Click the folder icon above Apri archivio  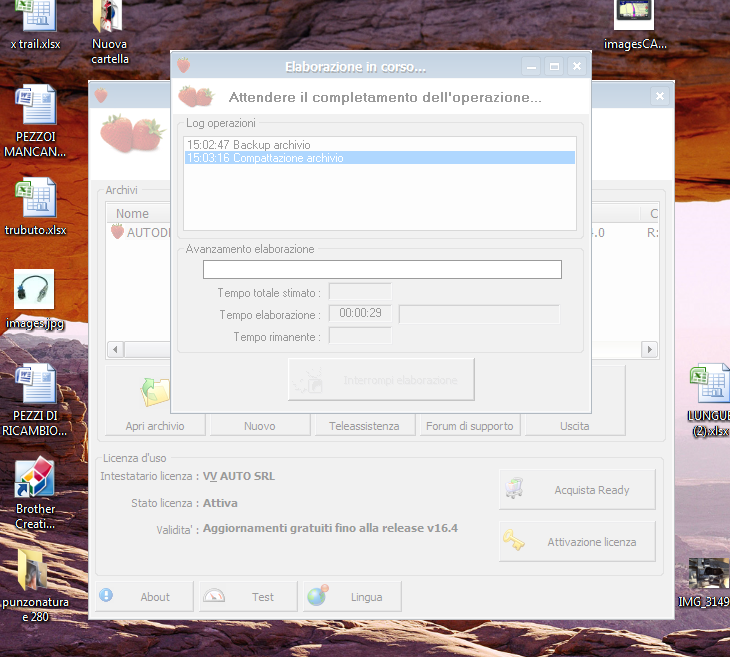[x=155, y=392]
